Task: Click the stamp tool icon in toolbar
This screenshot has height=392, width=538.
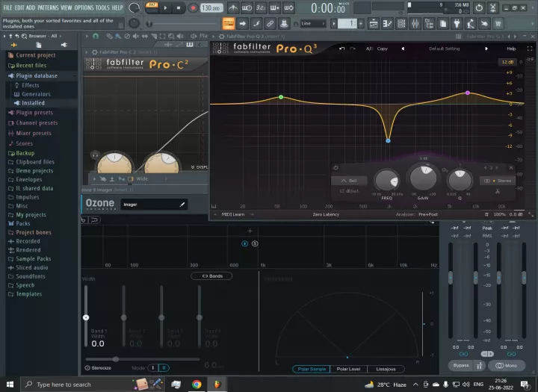Action: tap(284, 24)
